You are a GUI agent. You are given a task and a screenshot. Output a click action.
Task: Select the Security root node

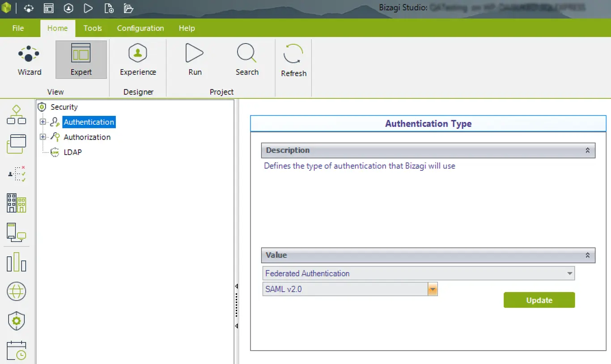tap(64, 107)
